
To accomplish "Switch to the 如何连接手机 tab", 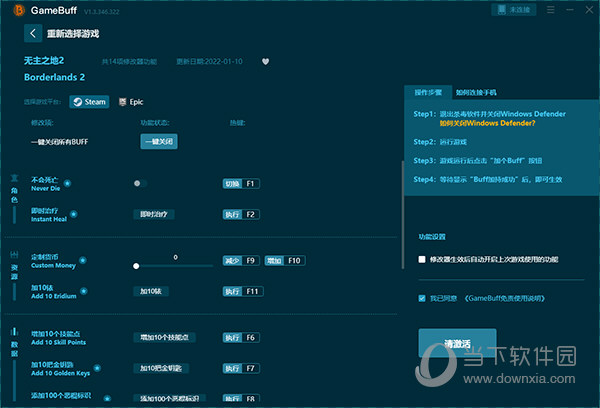I will click(476, 92).
